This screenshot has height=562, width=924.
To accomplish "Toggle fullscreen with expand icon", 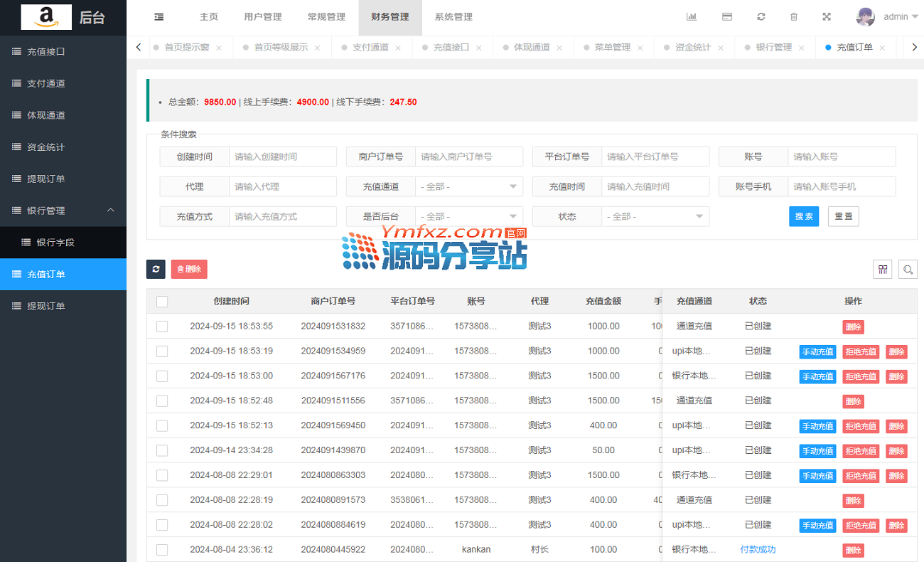I will pos(827,17).
